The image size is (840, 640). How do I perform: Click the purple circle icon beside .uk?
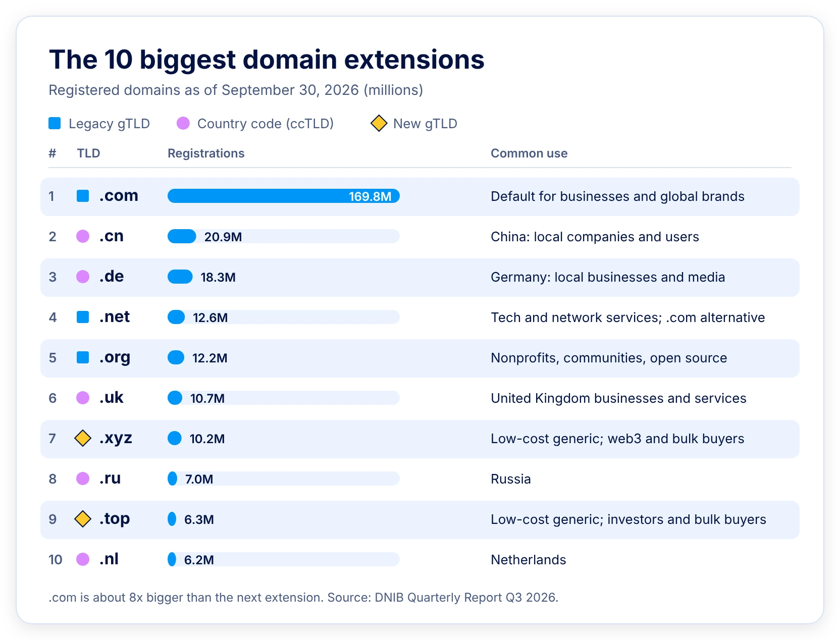[x=83, y=398]
